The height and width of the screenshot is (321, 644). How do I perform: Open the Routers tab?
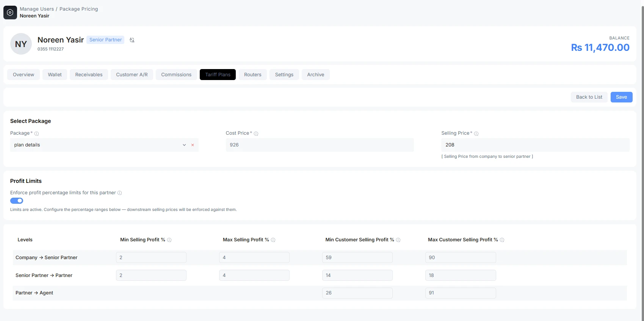pos(253,75)
